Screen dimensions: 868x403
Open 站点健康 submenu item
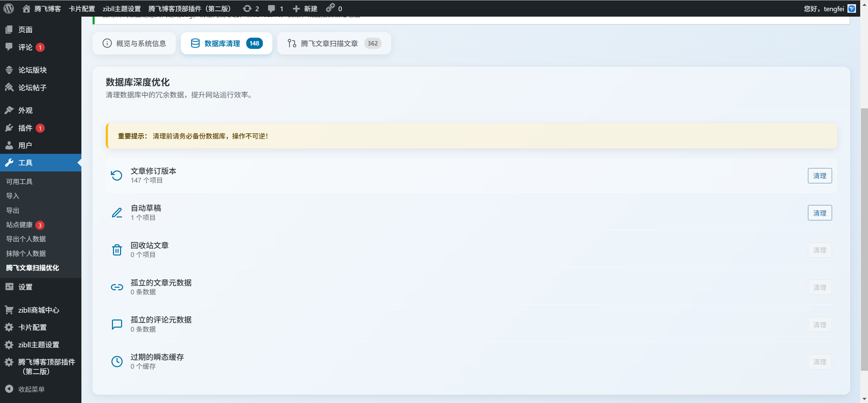pos(19,225)
